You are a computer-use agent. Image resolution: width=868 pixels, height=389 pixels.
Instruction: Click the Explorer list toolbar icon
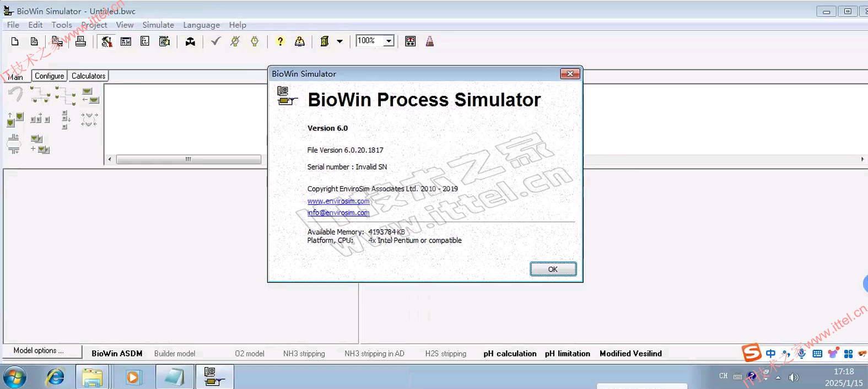pos(145,41)
